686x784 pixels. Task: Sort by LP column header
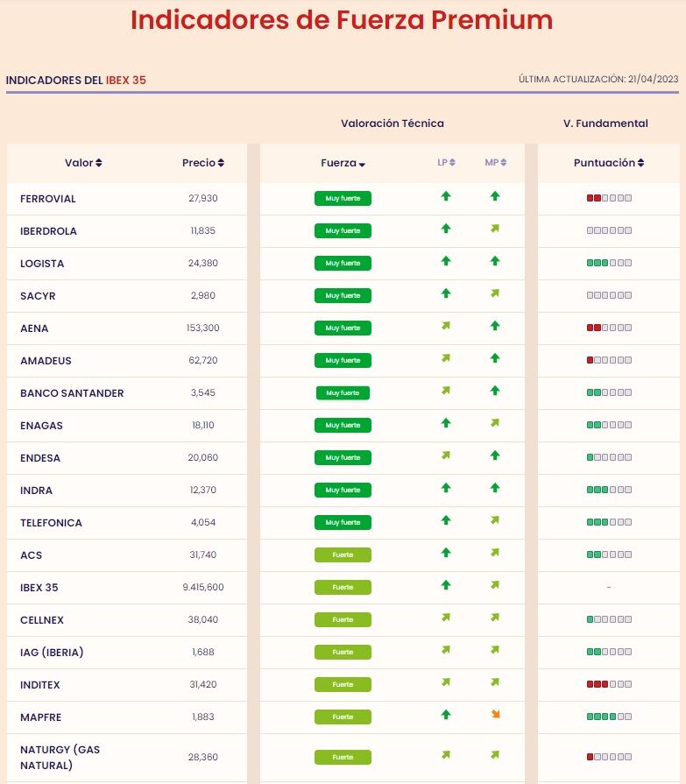pyautogui.click(x=446, y=163)
